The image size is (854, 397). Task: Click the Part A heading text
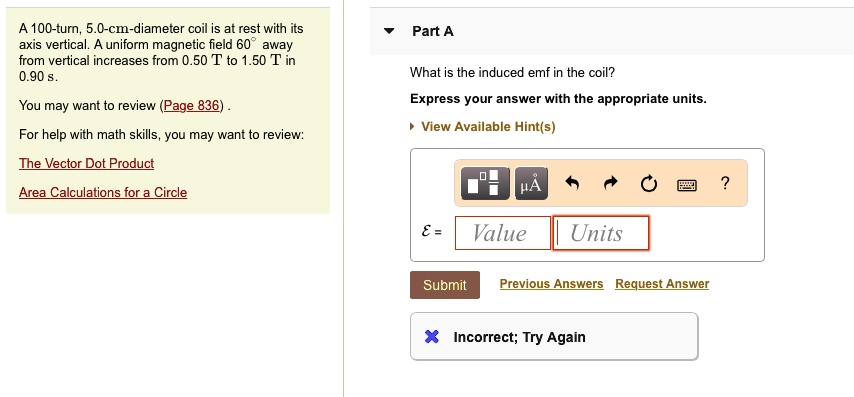pyautogui.click(x=433, y=32)
